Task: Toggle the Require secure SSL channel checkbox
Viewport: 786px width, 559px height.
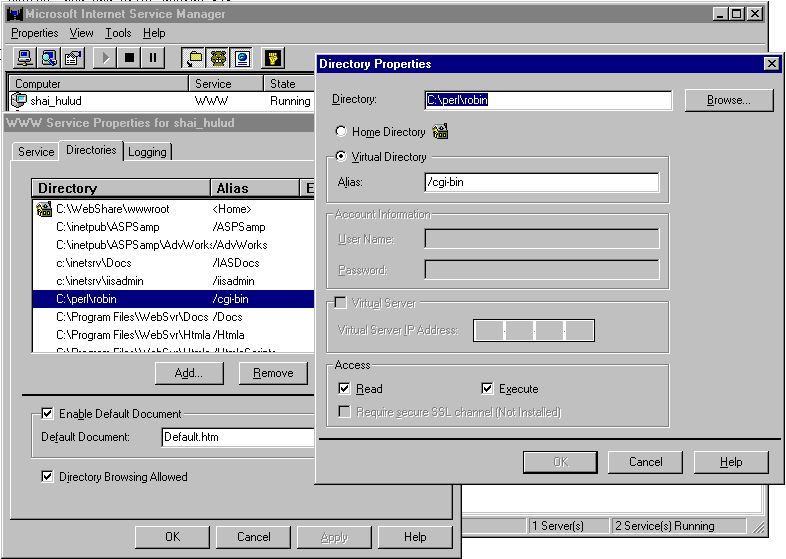Action: [x=344, y=412]
